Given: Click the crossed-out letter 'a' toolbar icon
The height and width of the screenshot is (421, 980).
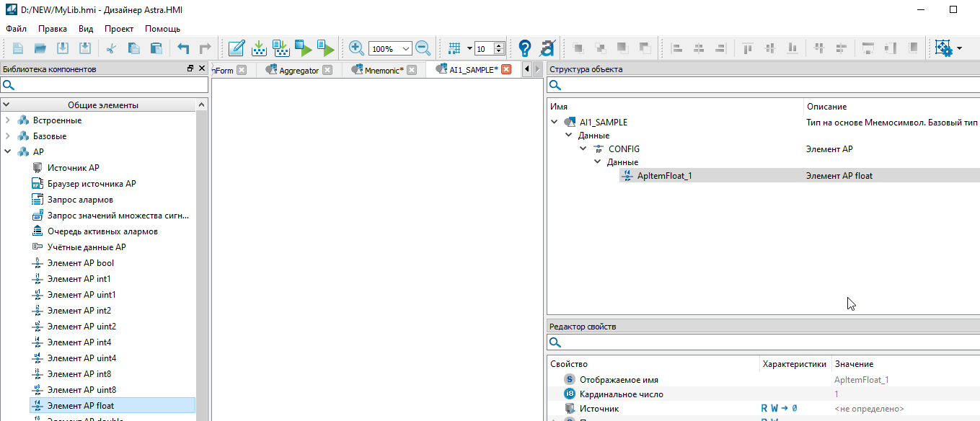Looking at the screenshot, I should pyautogui.click(x=547, y=48).
